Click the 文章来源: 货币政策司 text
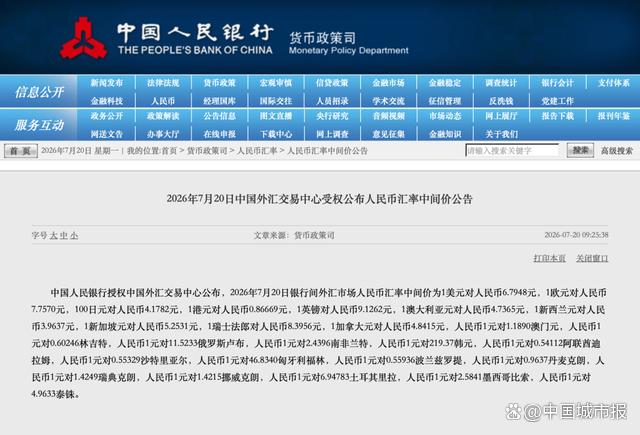 point(294,235)
